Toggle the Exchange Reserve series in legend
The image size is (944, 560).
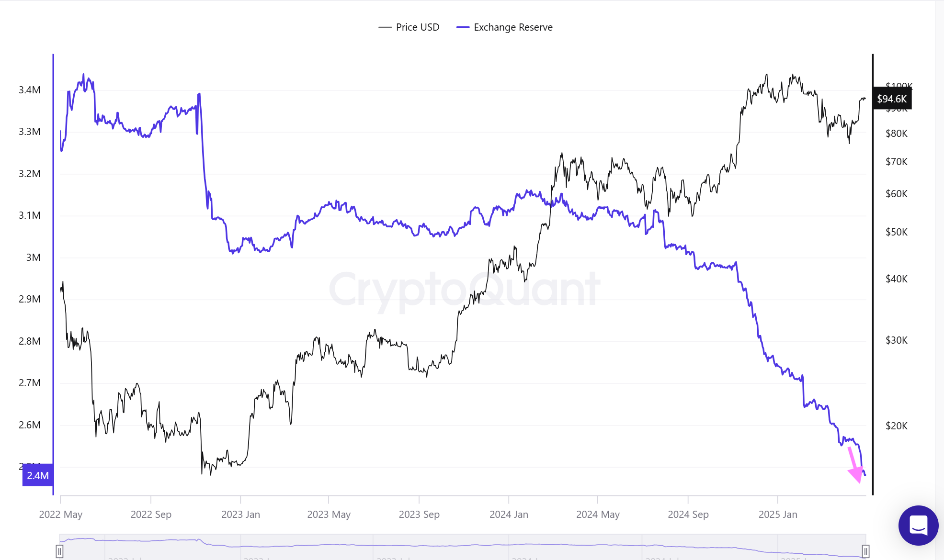[513, 27]
